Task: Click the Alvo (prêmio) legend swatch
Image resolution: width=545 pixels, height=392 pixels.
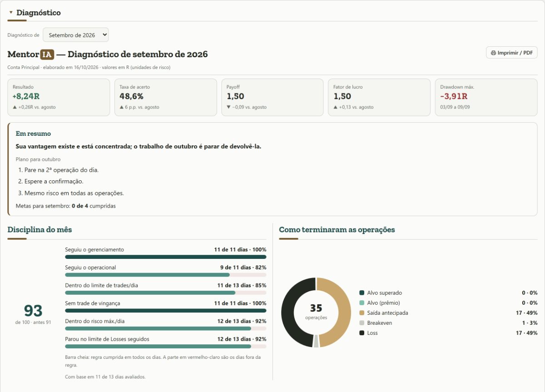Action: tap(362, 303)
